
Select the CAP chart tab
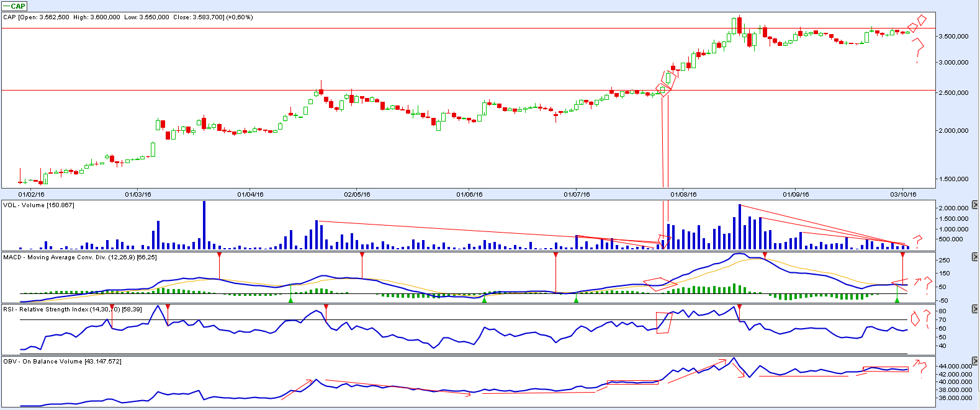click(x=15, y=6)
